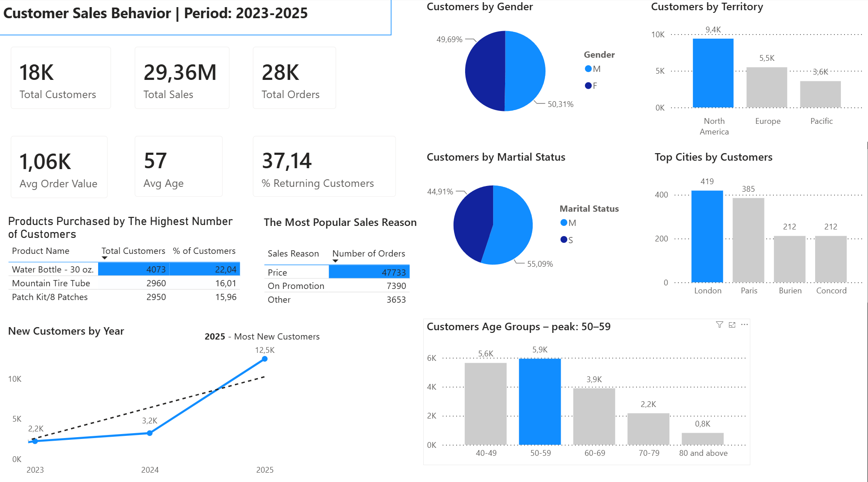The height and width of the screenshot is (482, 868).
Task: Click the 4073 total customers cell
Action: coord(134,269)
